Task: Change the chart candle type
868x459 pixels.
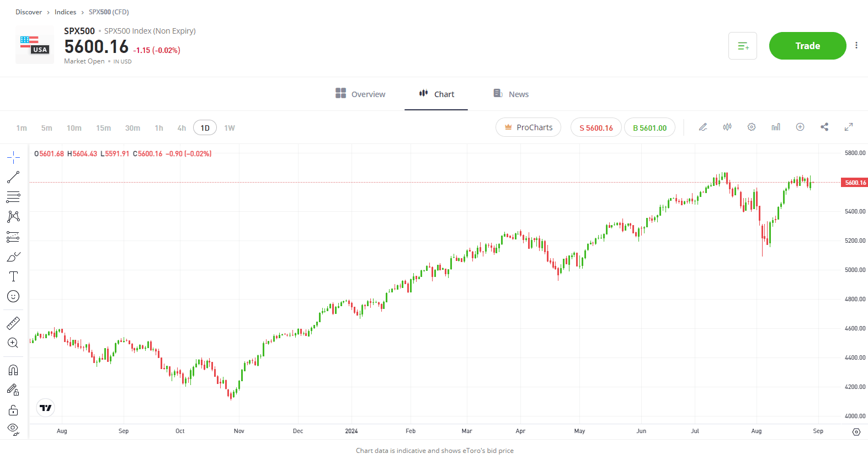Action: 727,127
